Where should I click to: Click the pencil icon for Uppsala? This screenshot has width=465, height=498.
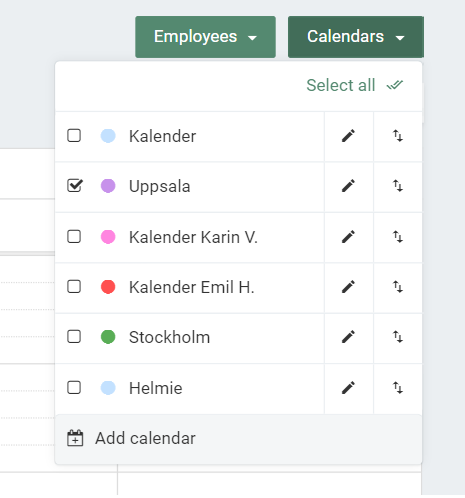click(348, 186)
